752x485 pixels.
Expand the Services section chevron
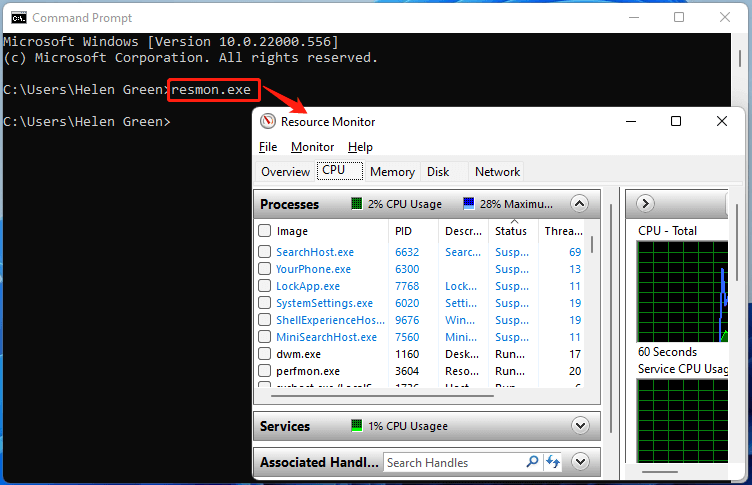580,426
